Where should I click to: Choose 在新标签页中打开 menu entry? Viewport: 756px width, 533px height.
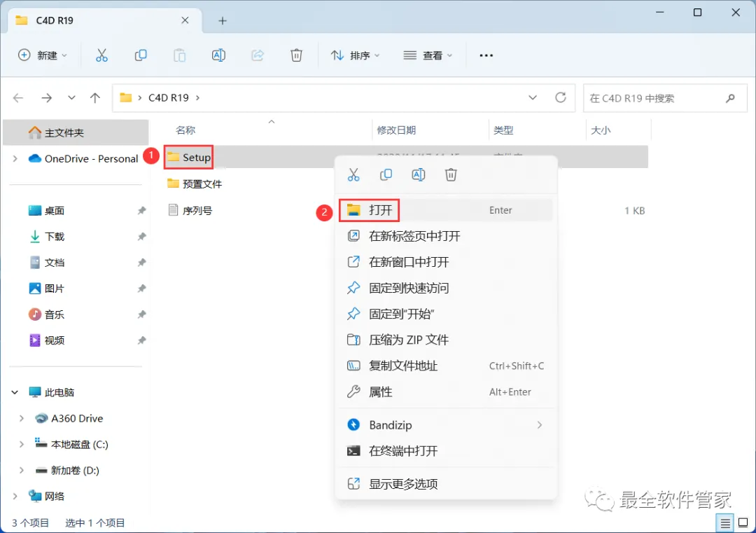coord(446,236)
